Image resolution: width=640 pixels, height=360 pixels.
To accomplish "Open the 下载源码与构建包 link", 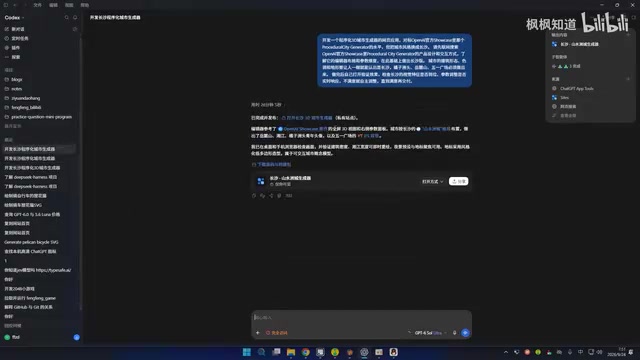I will (271, 164).
